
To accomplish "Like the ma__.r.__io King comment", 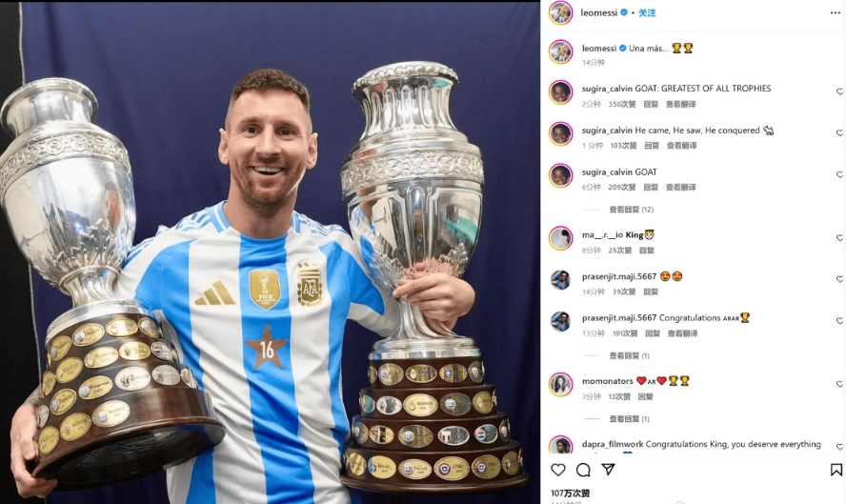I will 839,238.
